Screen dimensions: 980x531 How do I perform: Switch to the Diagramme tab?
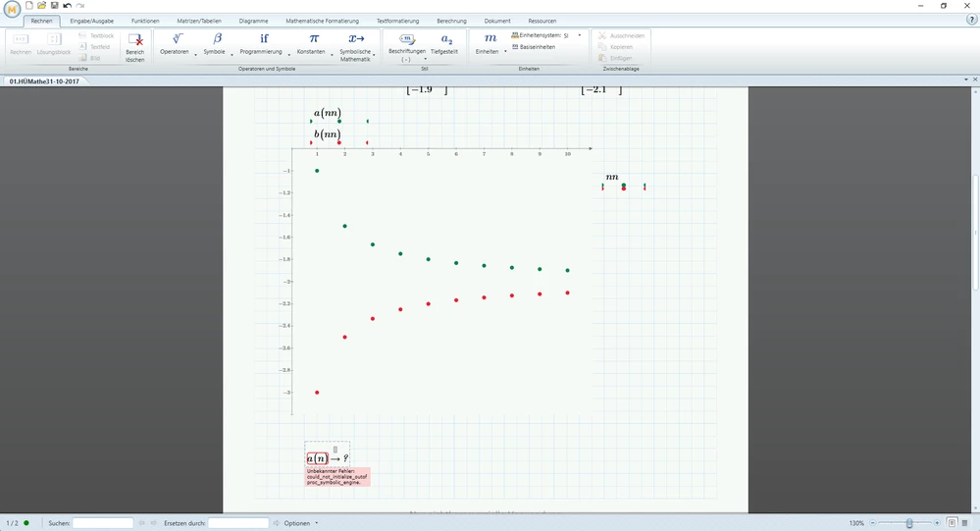point(253,21)
